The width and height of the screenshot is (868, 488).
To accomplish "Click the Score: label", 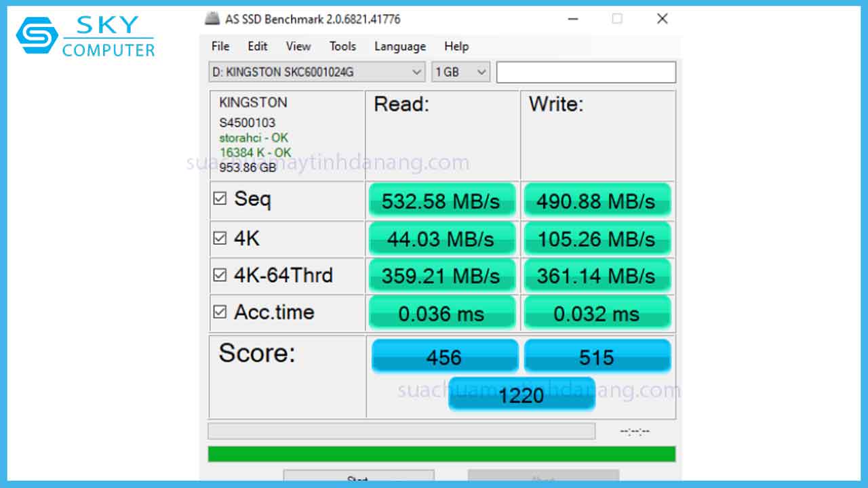I will tap(257, 353).
